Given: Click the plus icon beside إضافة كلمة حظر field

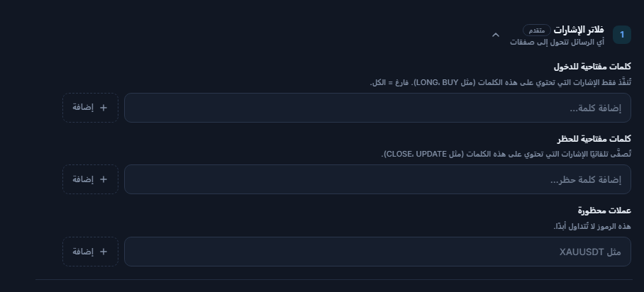Looking at the screenshot, I should pyautogui.click(x=104, y=179).
